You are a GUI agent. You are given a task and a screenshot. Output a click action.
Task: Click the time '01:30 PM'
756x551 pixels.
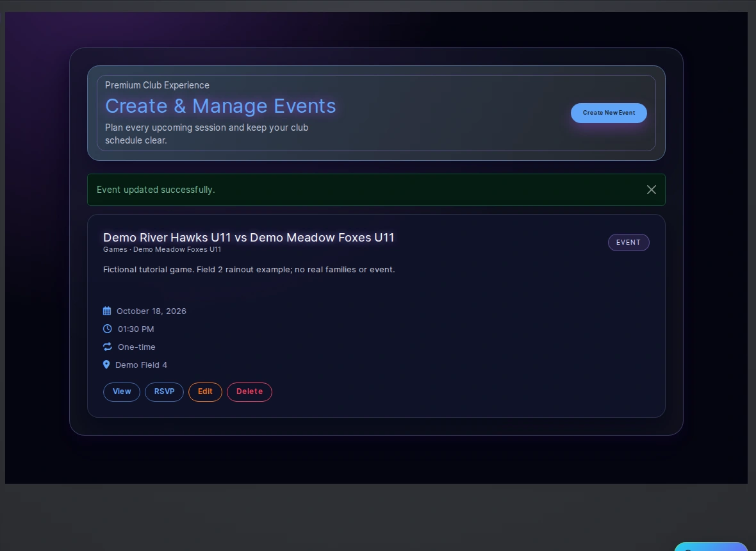tap(136, 329)
